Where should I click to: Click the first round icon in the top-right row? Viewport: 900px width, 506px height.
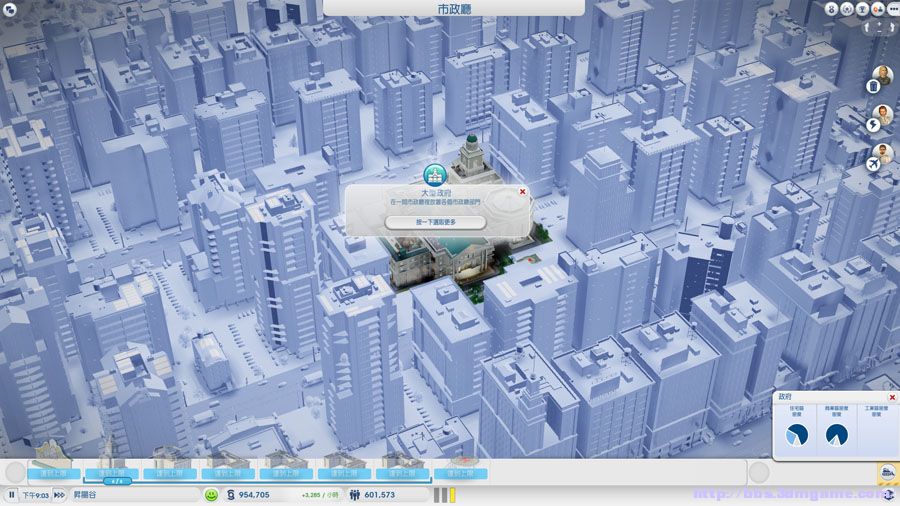point(831,9)
